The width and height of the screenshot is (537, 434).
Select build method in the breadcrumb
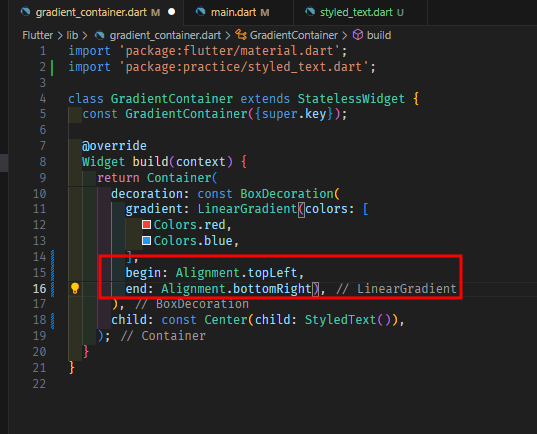tap(379, 35)
